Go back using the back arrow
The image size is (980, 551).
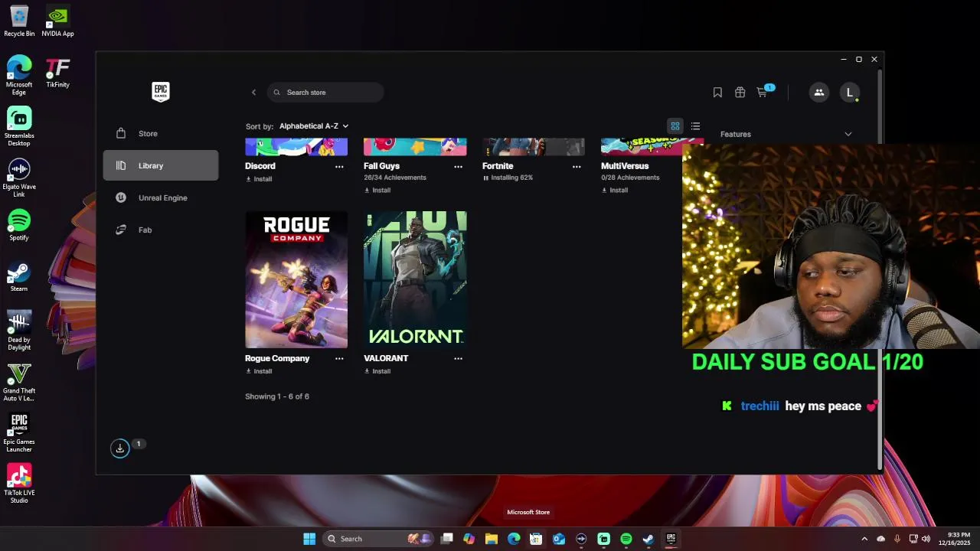tap(253, 93)
